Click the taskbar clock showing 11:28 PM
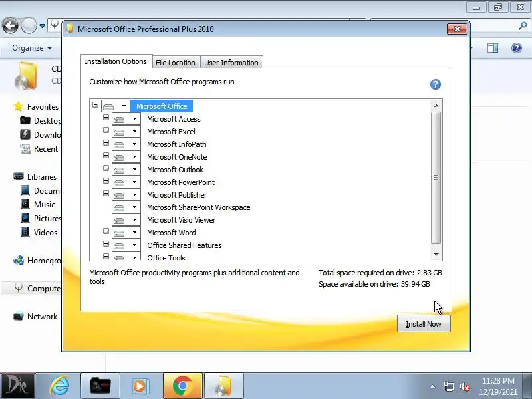 [497, 386]
